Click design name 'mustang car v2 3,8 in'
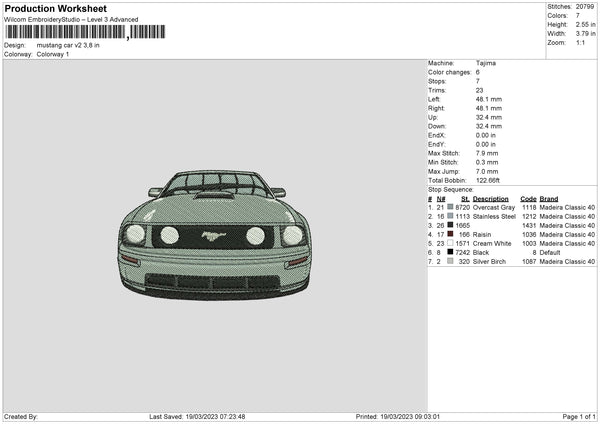Image resolution: width=600 pixels, height=424 pixels. [68, 45]
